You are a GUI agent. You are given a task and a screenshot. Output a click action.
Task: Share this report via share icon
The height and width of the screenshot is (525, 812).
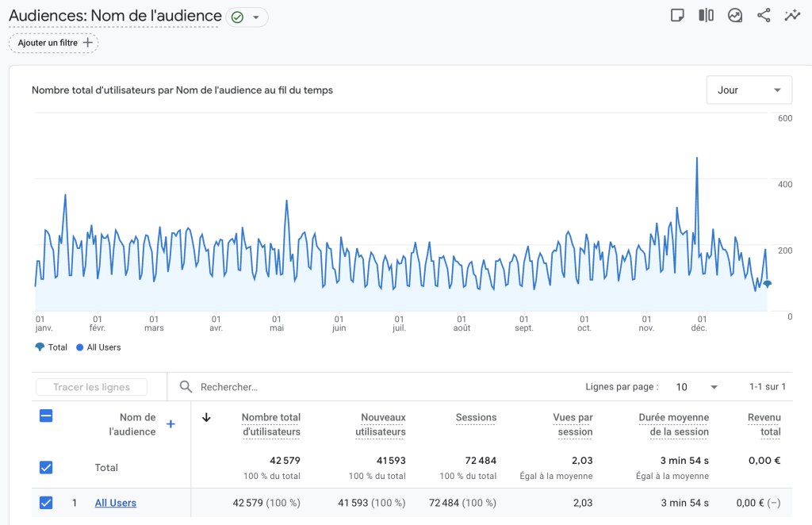[764, 15]
